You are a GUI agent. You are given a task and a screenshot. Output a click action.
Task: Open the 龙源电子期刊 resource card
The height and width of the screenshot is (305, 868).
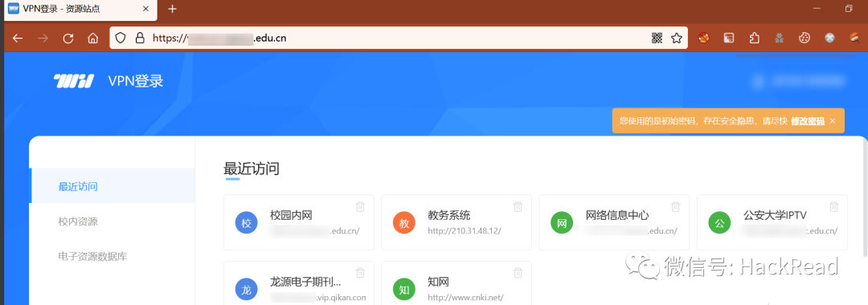tap(299, 283)
